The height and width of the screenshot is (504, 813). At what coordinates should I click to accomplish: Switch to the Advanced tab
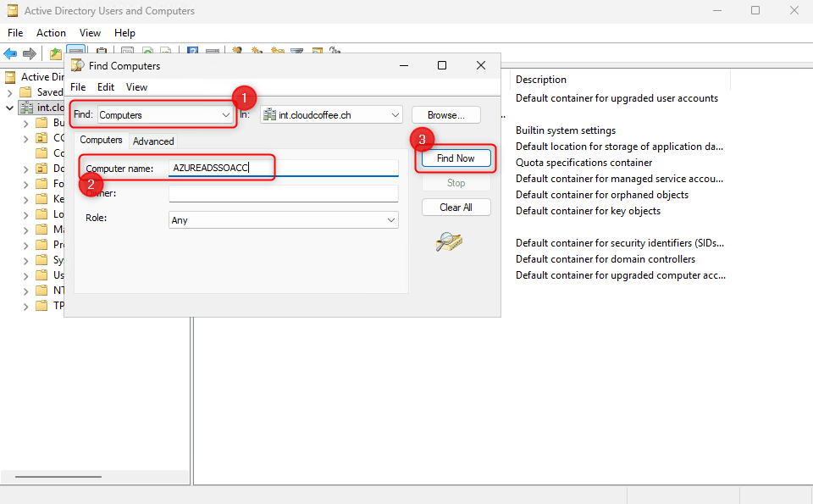tap(153, 141)
